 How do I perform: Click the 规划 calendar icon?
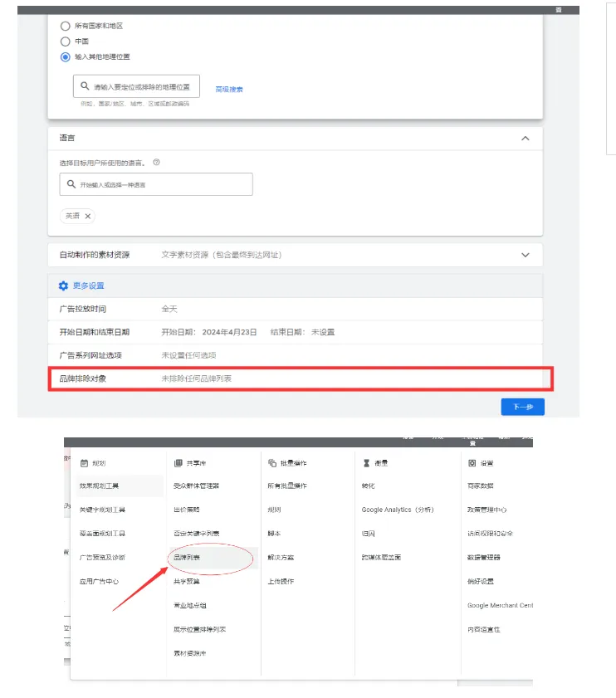click(x=84, y=463)
